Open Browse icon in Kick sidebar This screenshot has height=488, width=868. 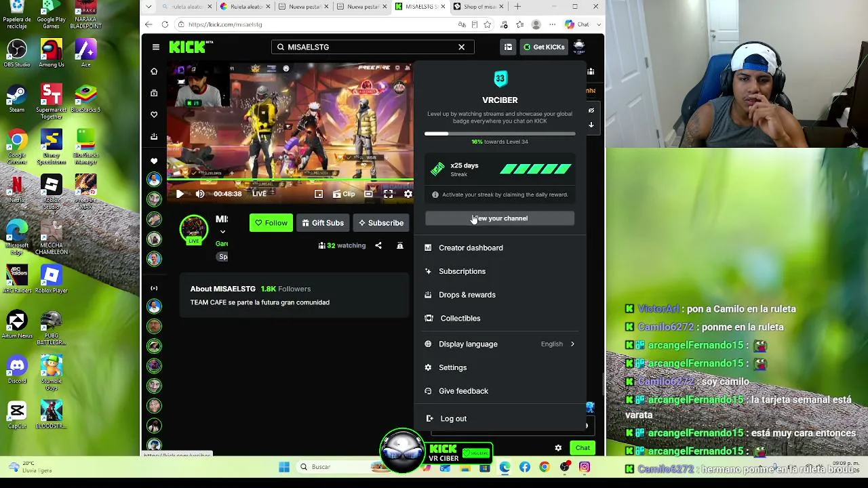[x=154, y=93]
